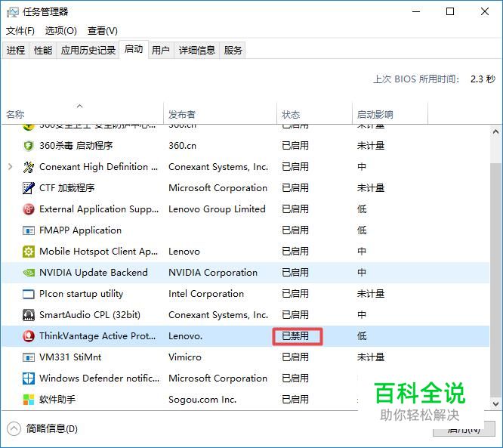Switch to the 用户 tab
The height and width of the screenshot is (448, 503).
(161, 50)
